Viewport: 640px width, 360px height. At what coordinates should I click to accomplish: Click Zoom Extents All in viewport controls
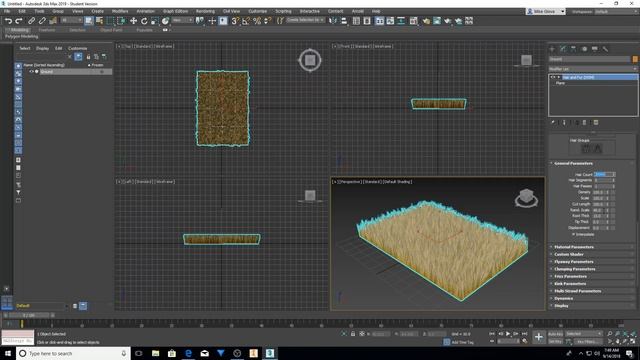click(633, 334)
